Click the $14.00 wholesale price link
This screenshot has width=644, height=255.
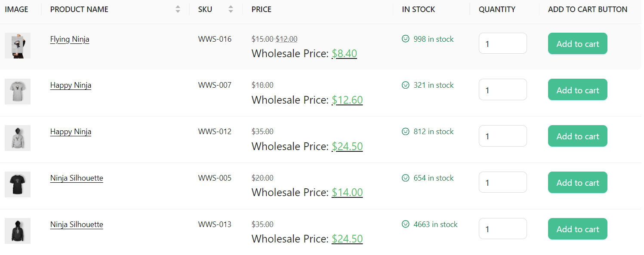click(347, 192)
